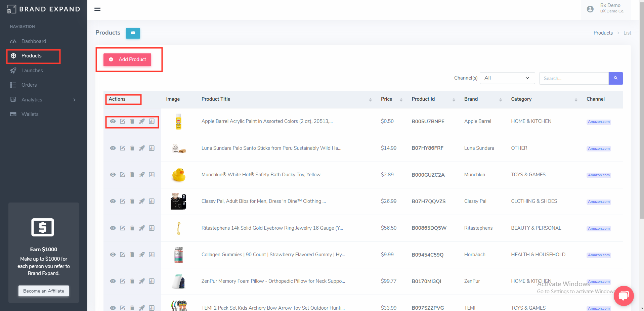Image resolution: width=644 pixels, height=311 pixels.
Task: Open the Channel(s) All dropdown
Action: (x=507, y=78)
